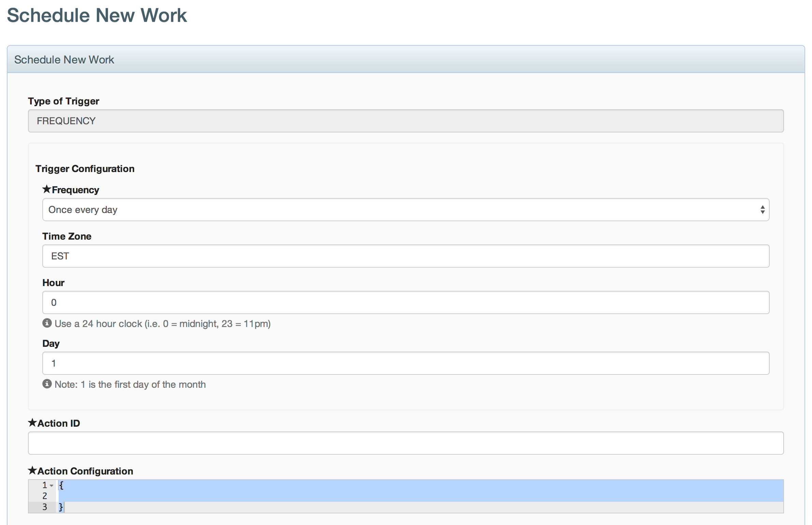812x525 pixels.
Task: Collapse the code block fold arrow on line 1
Action: [x=52, y=485]
